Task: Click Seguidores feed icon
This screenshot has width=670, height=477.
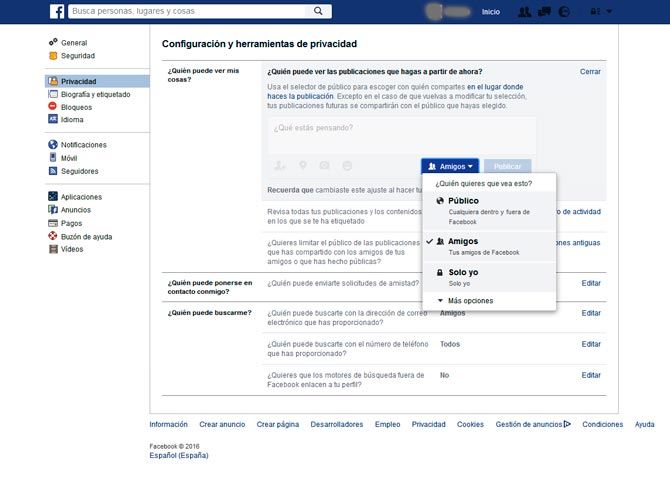Action: pyautogui.click(x=53, y=171)
